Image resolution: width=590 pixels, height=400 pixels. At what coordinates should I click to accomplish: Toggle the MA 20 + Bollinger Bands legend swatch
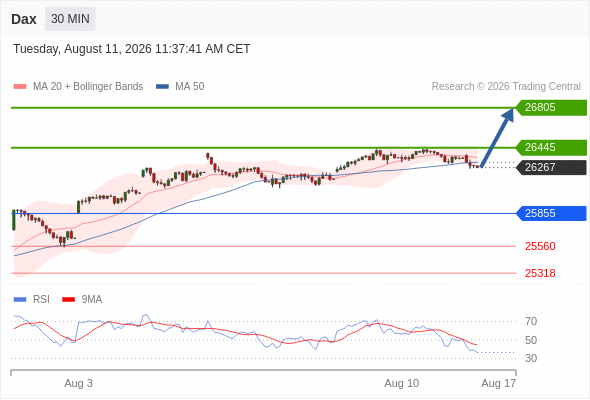(20, 87)
